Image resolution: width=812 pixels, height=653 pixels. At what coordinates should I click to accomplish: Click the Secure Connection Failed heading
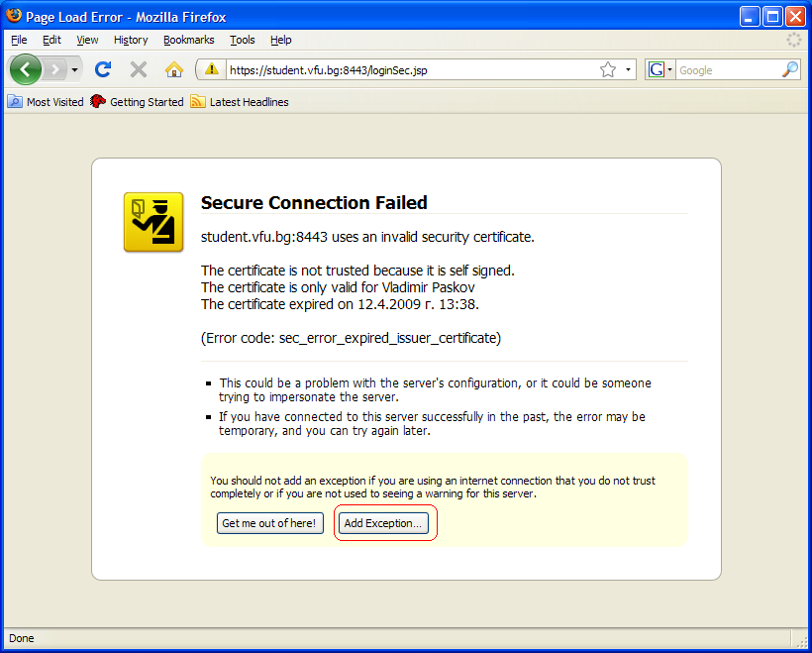point(314,202)
